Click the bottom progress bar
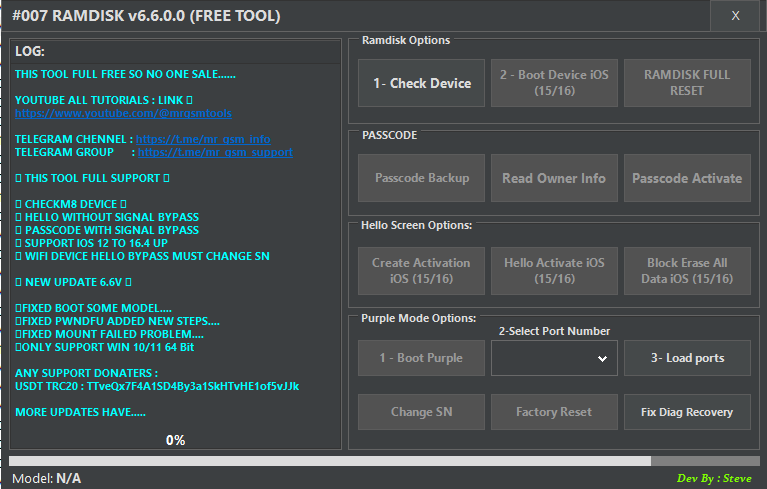This screenshot has height=489, width=767. (384, 461)
